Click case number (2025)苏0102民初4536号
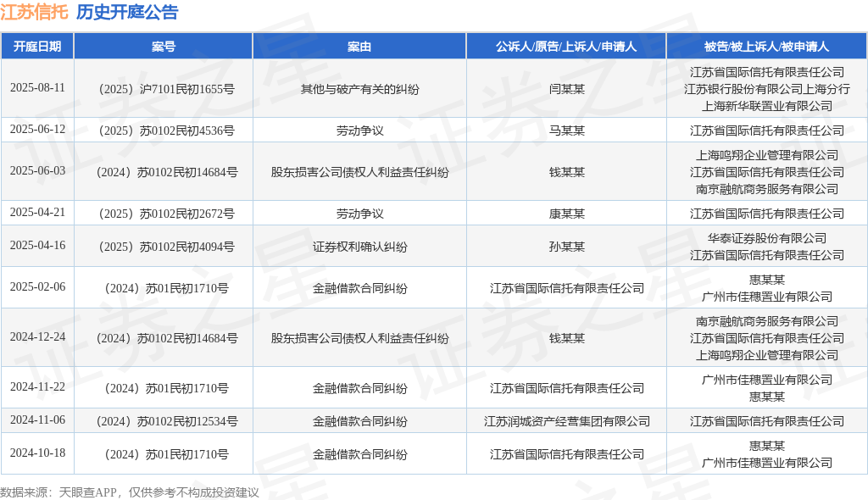Viewport: 868px width, 500px height. 164,131
